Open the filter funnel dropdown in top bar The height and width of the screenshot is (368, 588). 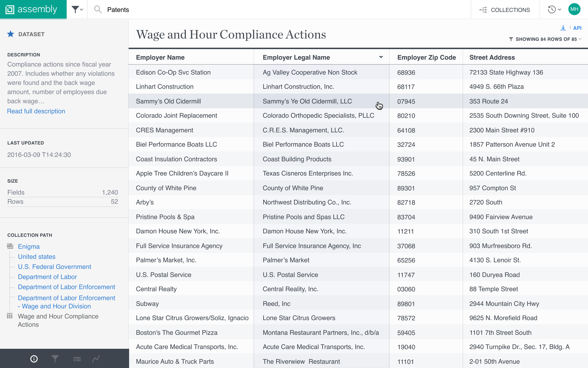(77, 9)
